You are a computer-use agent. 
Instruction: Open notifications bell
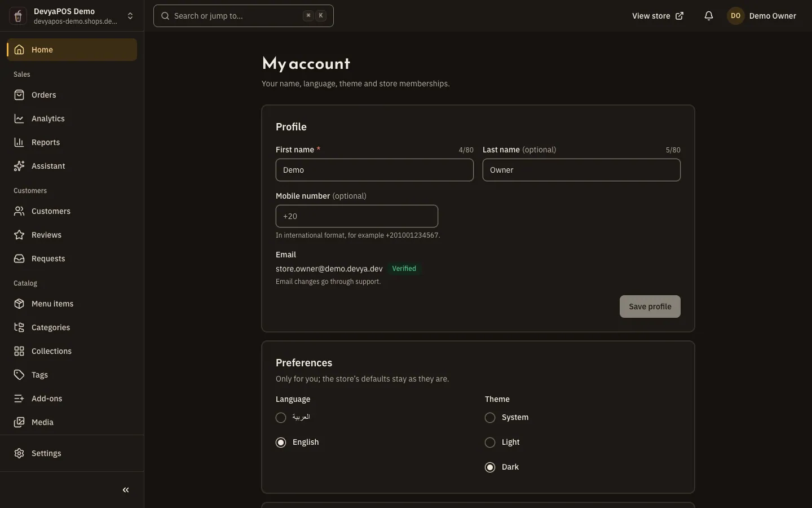709,16
